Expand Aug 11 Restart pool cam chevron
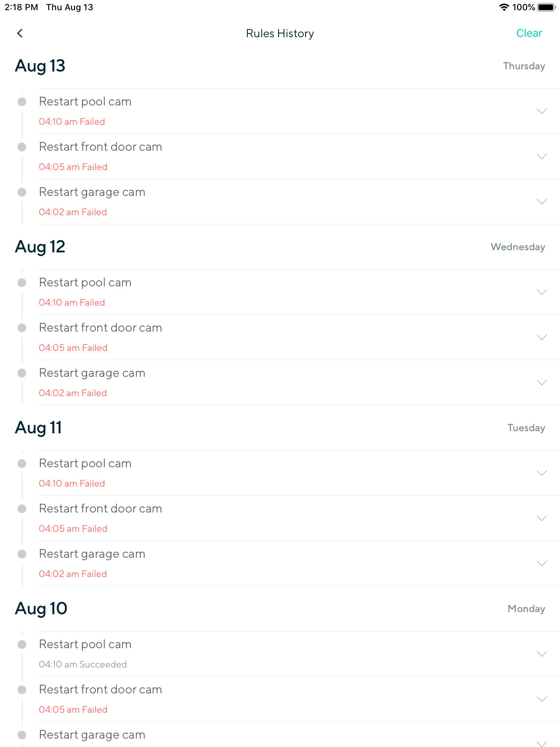The width and height of the screenshot is (560, 747). (542, 473)
